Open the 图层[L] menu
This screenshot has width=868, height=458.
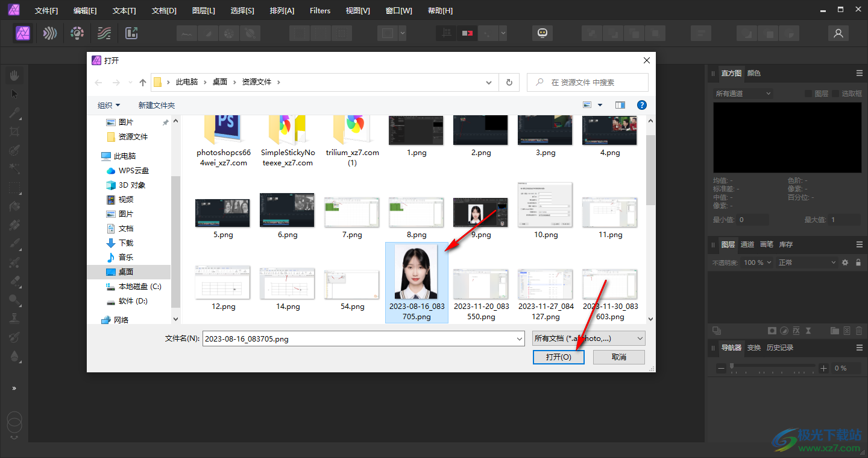tap(204, 11)
